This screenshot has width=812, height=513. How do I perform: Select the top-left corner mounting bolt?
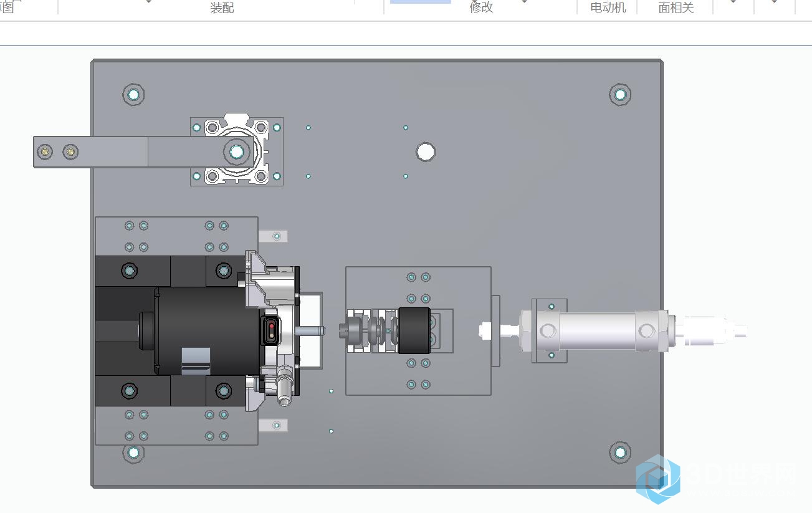(133, 95)
